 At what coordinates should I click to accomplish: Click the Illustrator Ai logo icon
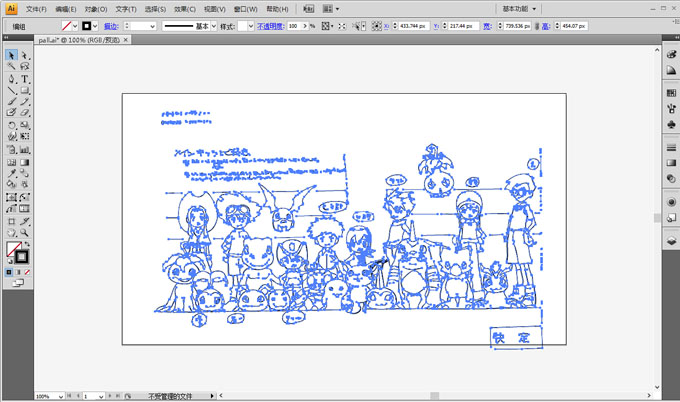(x=11, y=8)
